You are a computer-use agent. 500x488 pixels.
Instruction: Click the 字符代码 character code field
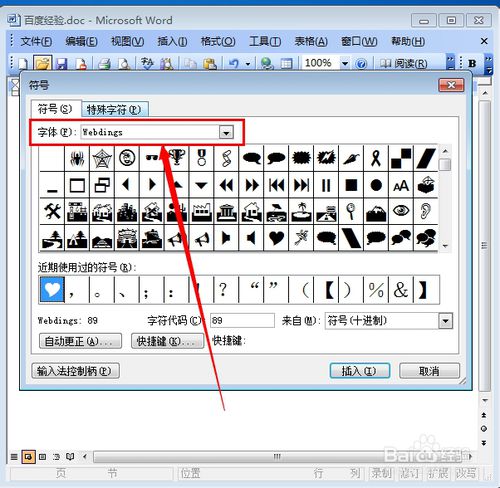coord(242,321)
